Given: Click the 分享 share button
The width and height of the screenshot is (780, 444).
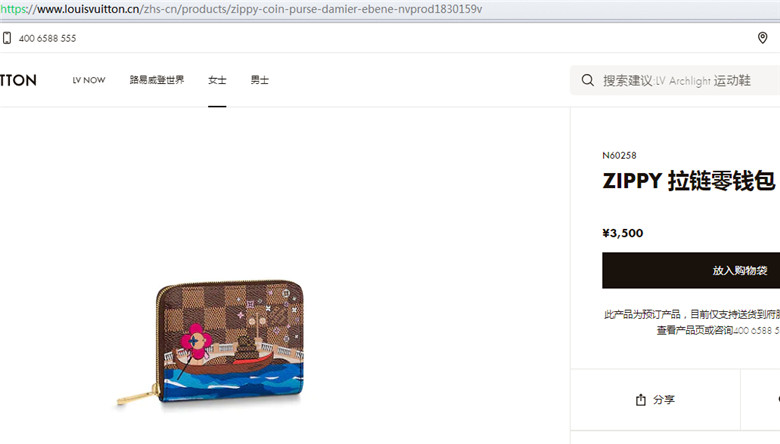Looking at the screenshot, I should [x=655, y=399].
